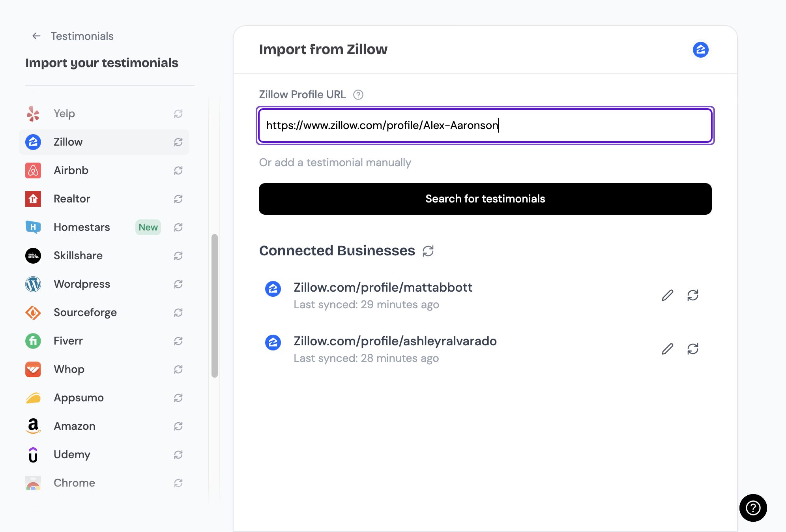Click Zillow icon beside ashleyralvarado profile

(x=273, y=343)
